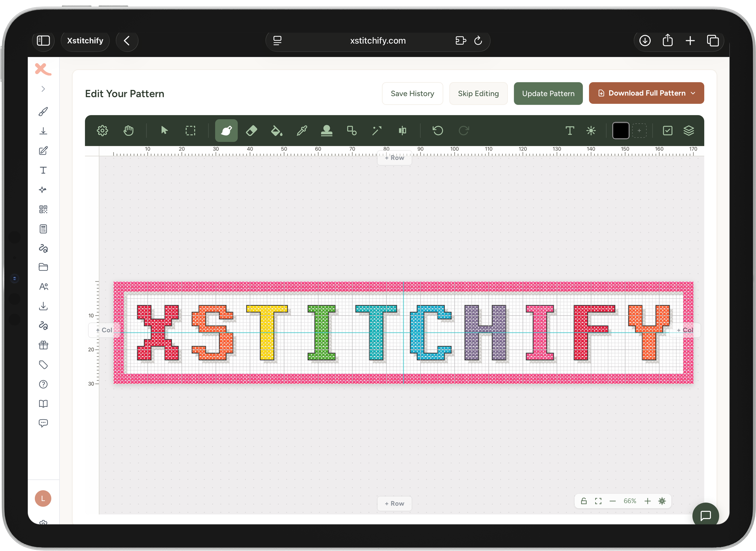The width and height of the screenshot is (756, 551).
Task: Open the help question mark sidebar icon
Action: (43, 384)
